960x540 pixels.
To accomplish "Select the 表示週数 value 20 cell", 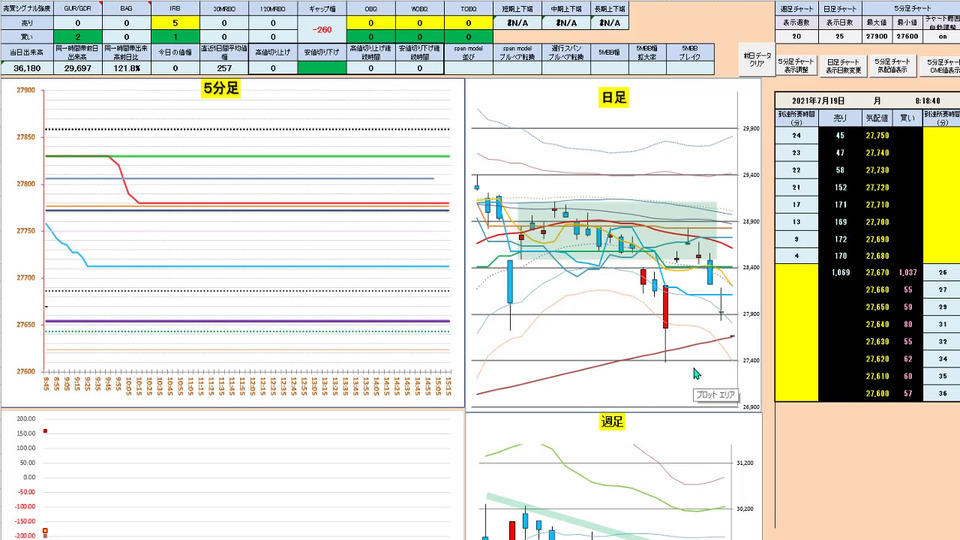I will coord(797,36).
